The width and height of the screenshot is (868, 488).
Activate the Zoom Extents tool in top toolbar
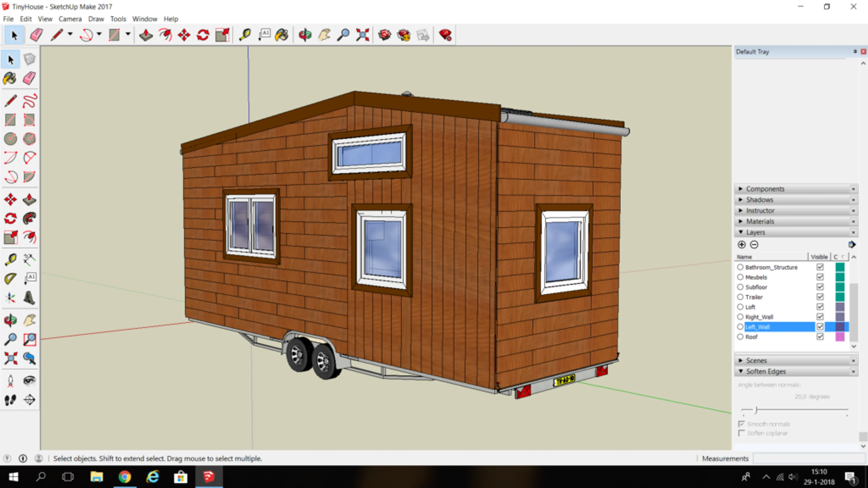tap(363, 35)
